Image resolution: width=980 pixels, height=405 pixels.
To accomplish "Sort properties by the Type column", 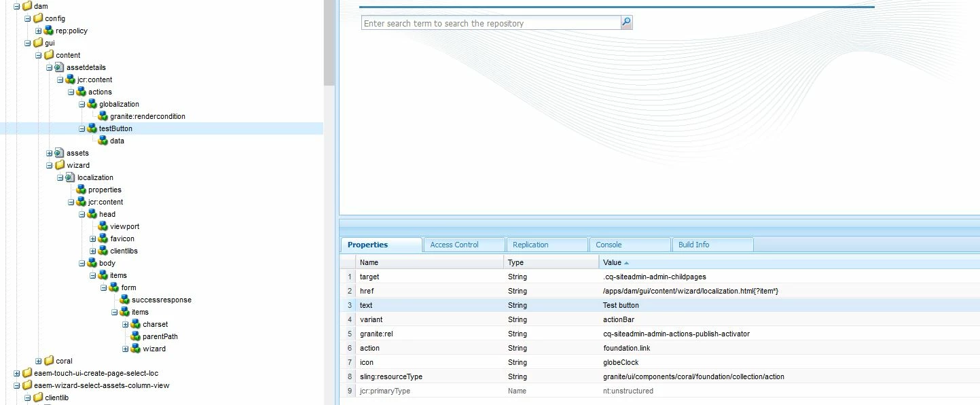I will (551, 262).
